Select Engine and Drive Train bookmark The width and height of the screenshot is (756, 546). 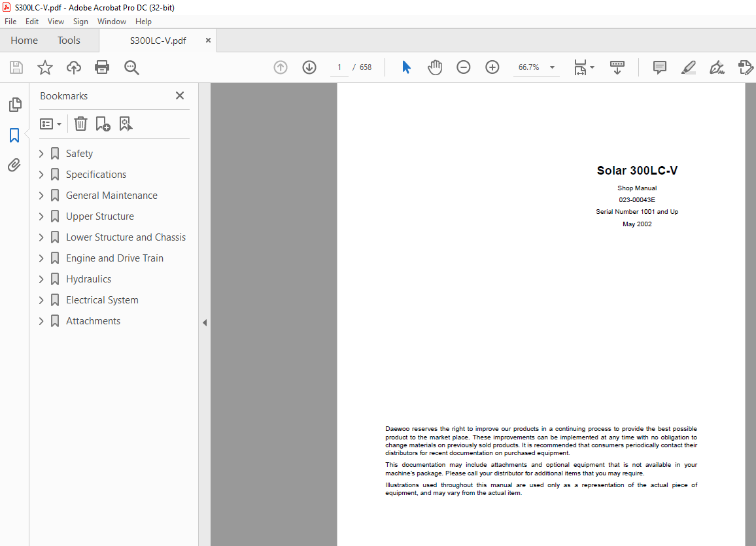coord(114,258)
